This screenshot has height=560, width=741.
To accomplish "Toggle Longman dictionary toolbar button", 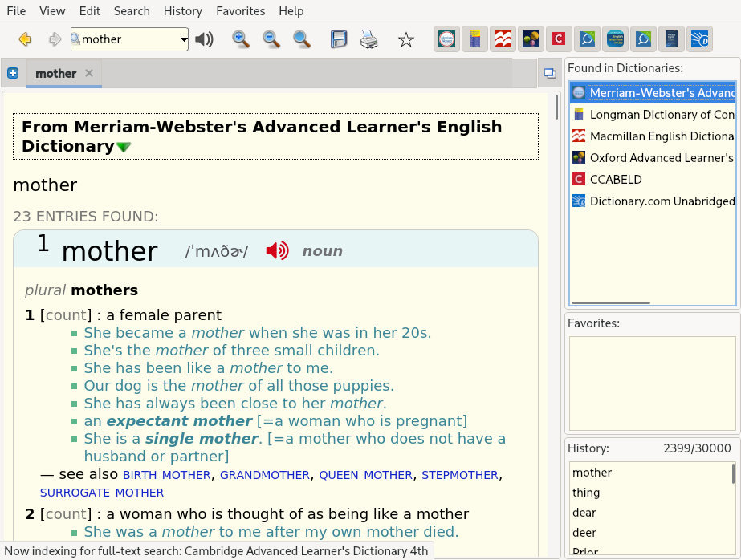I will pos(474,39).
